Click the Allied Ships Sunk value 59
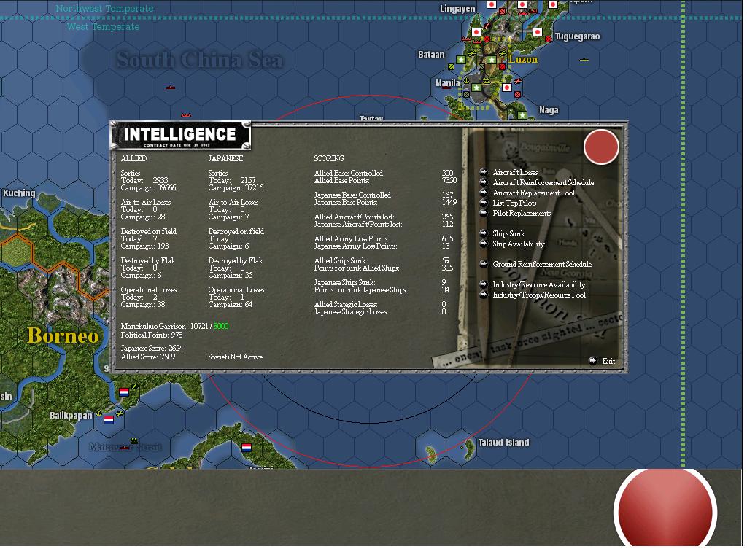This screenshot has height=560, width=747. 446,260
